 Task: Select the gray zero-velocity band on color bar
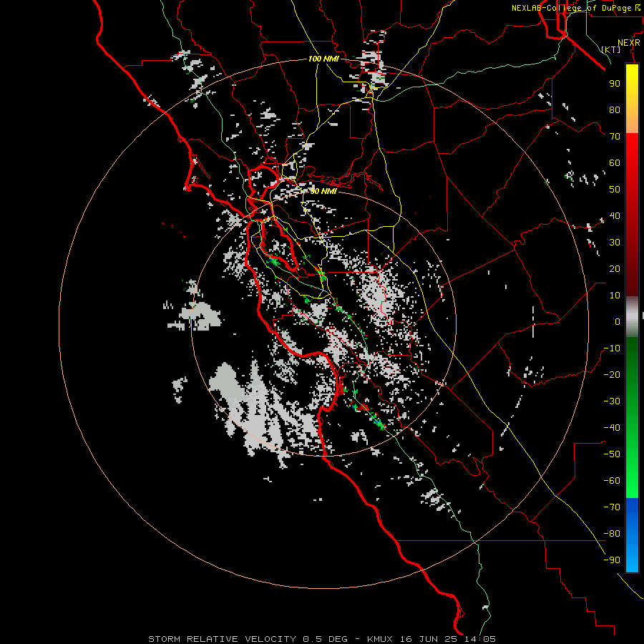632,317
